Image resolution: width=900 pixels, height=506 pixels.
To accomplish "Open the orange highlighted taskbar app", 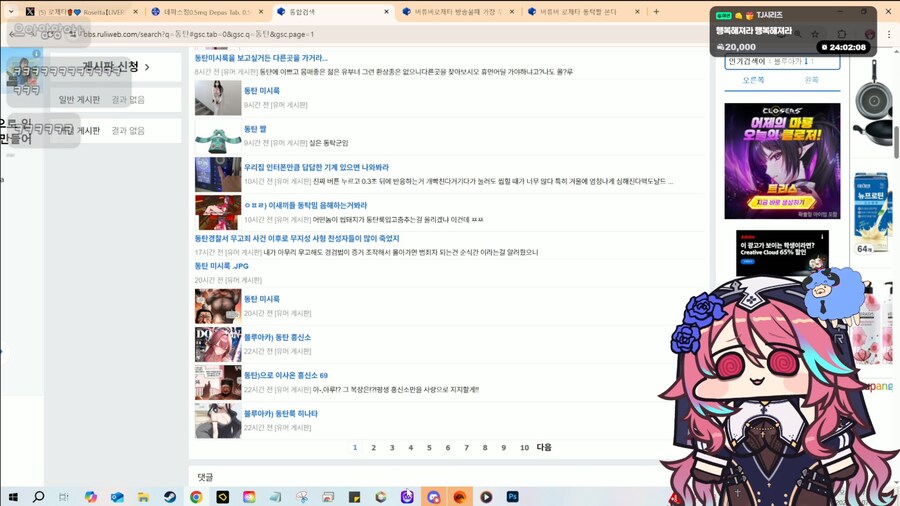I will point(460,497).
